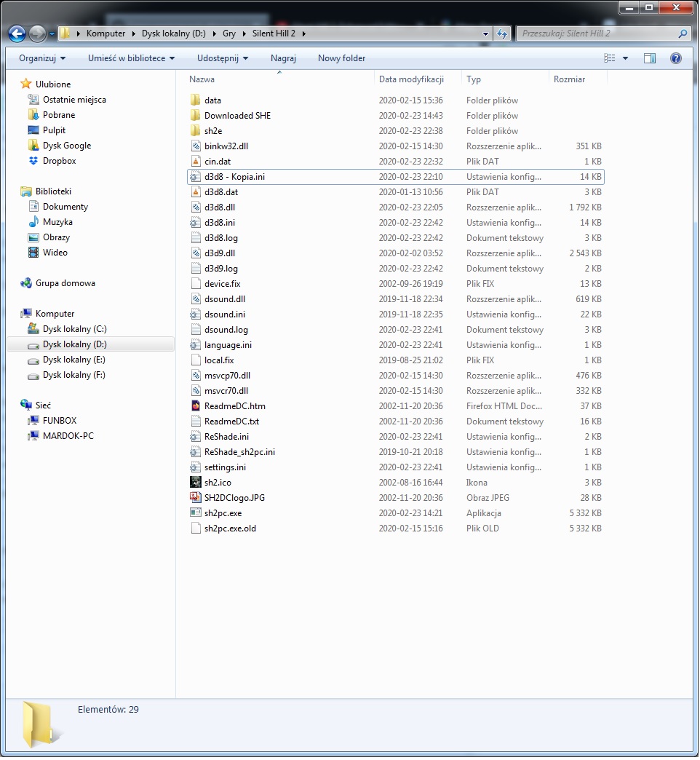Select Dysk lokalny (D:) in address breadcrumb
Image resolution: width=700 pixels, height=760 pixels.
pos(173,33)
